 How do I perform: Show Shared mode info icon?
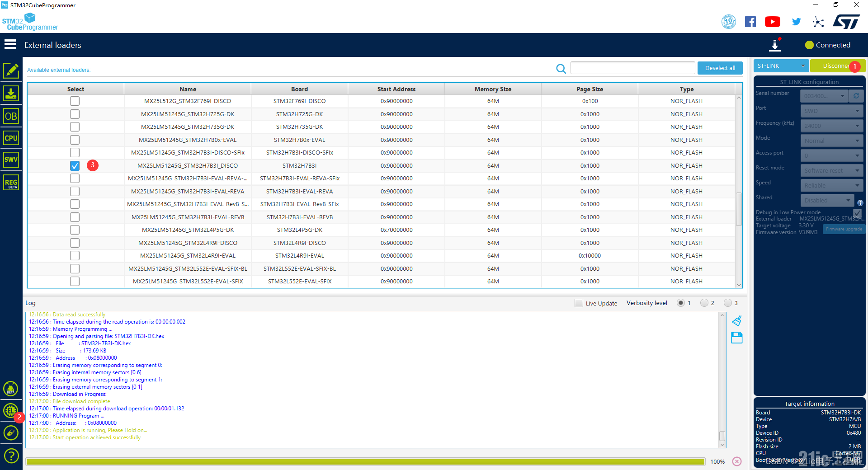860,203
